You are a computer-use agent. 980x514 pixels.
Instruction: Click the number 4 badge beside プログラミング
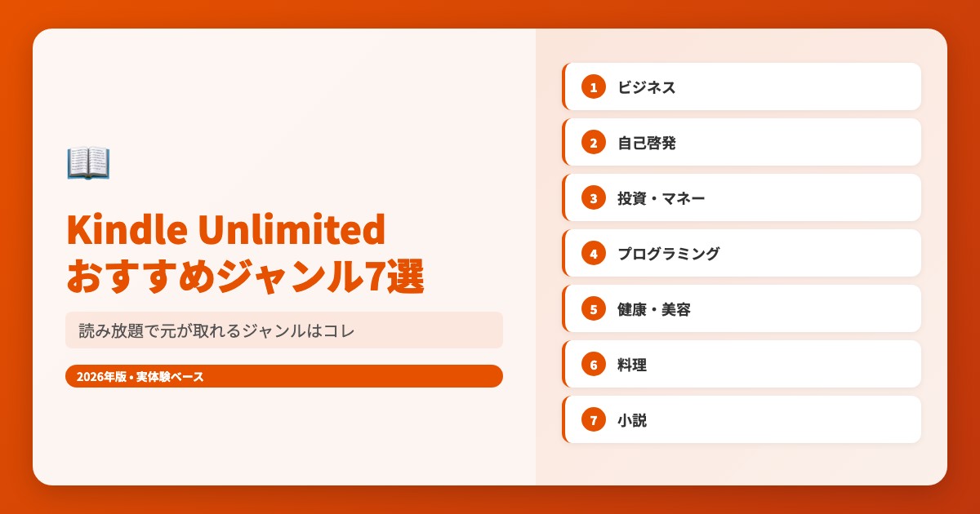pyautogui.click(x=594, y=253)
